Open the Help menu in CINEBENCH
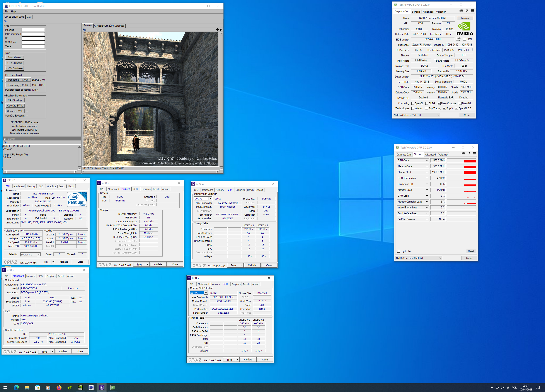The height and width of the screenshot is (392, 545). pyautogui.click(x=14, y=12)
